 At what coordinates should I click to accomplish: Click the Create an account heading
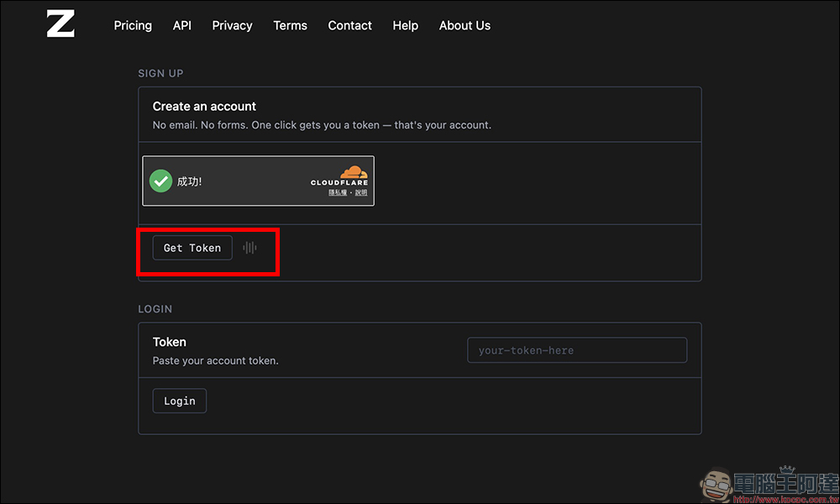(x=204, y=107)
